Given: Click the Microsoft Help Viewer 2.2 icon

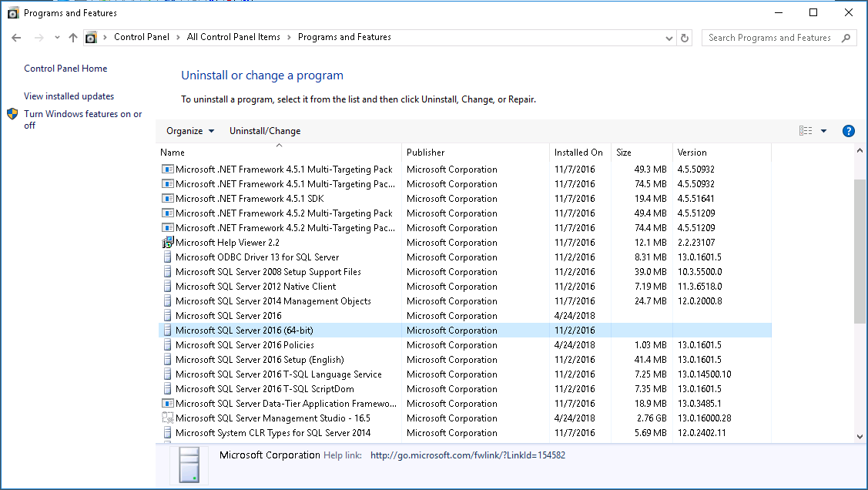Looking at the screenshot, I should pos(167,243).
